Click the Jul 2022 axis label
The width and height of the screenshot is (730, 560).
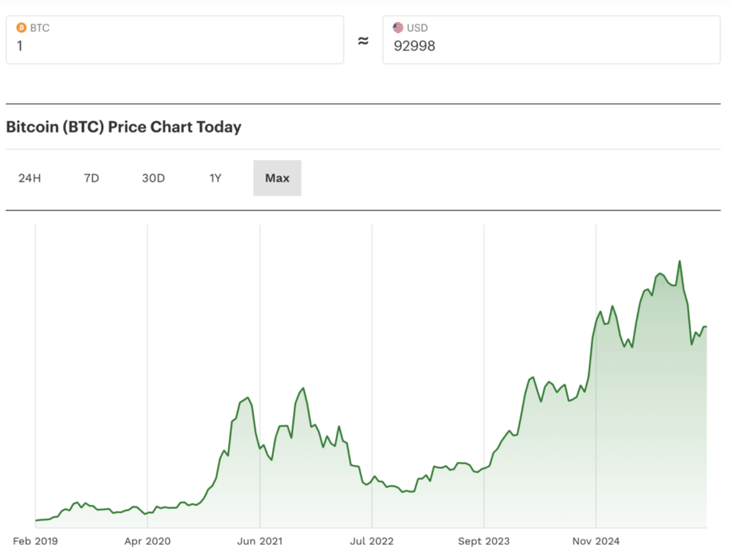[372, 541]
